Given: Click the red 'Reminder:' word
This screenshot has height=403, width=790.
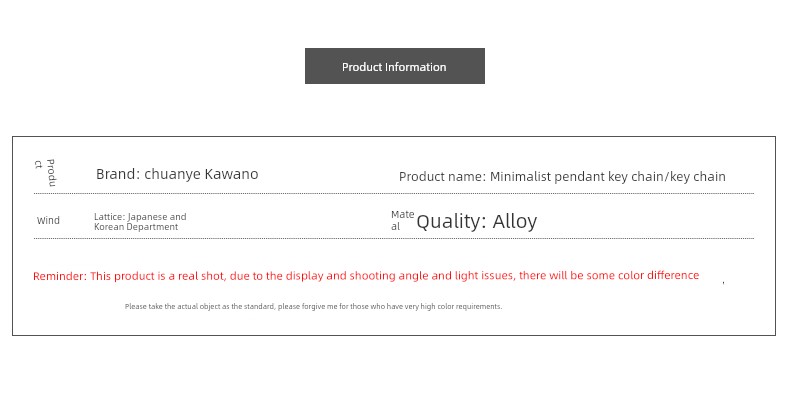Looking at the screenshot, I should click(x=60, y=276).
